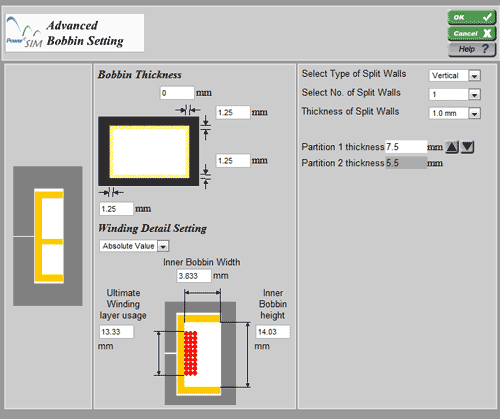Click the PowerSIM logo

point(24,33)
